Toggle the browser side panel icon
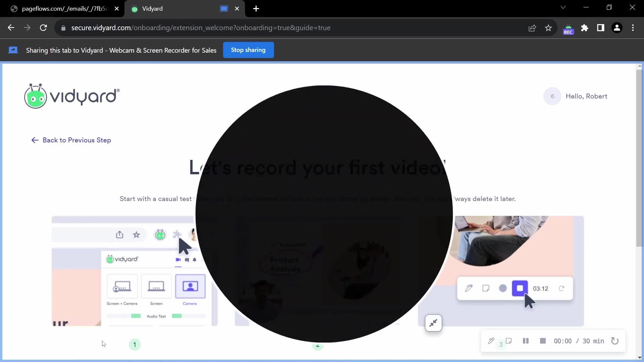The image size is (644, 362). pos(601,28)
